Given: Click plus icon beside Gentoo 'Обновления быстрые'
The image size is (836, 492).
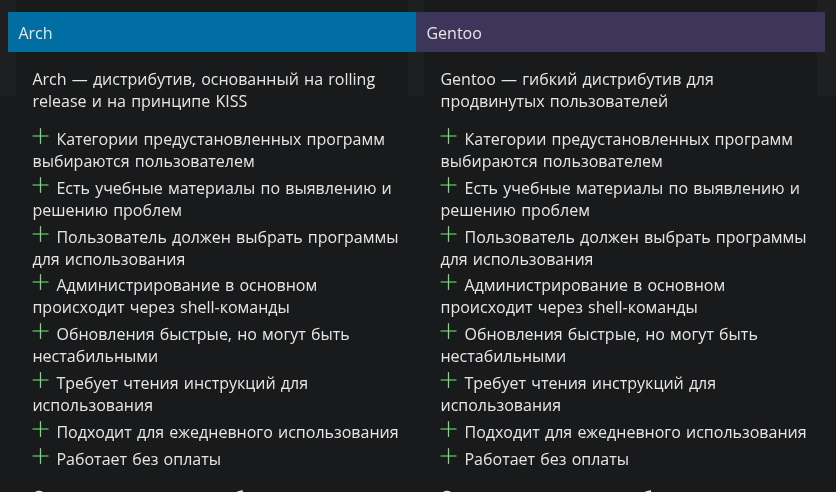Looking at the screenshot, I should coord(448,332).
